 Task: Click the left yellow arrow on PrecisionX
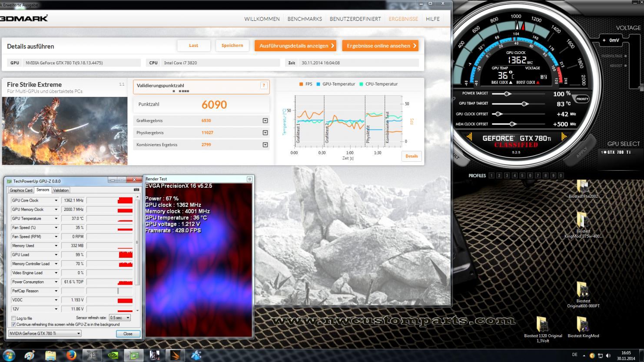coord(470,137)
